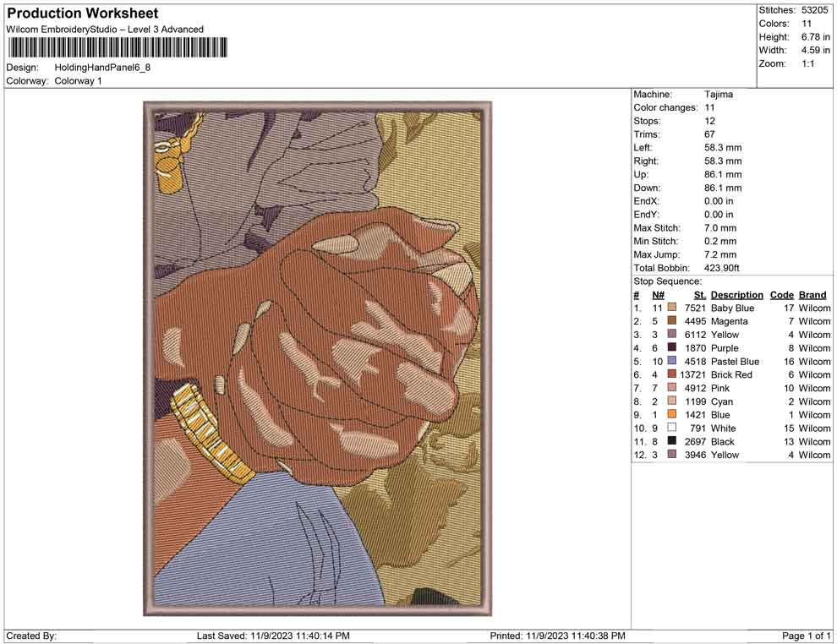Click the 'Colorway 1' value

(78, 81)
